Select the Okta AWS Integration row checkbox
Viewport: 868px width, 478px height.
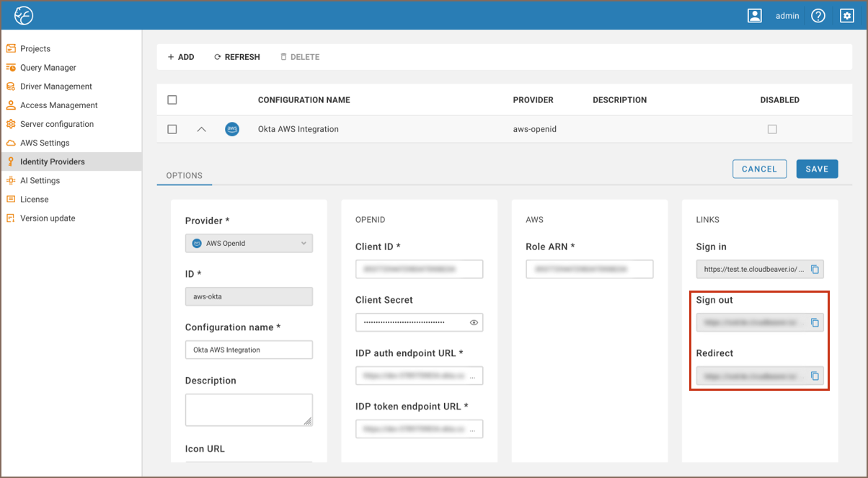(x=172, y=129)
